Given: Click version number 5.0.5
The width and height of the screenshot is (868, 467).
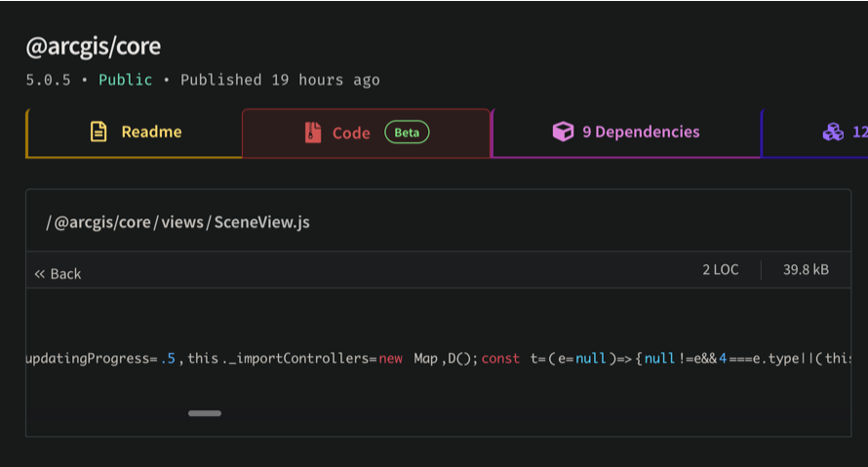Looking at the screenshot, I should point(48,80).
